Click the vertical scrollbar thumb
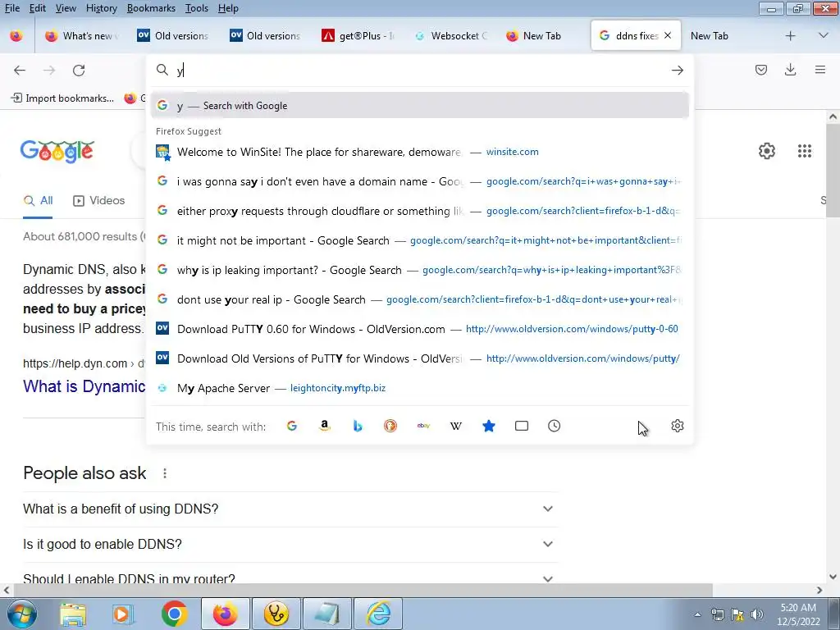The width and height of the screenshot is (840, 630). (833, 171)
